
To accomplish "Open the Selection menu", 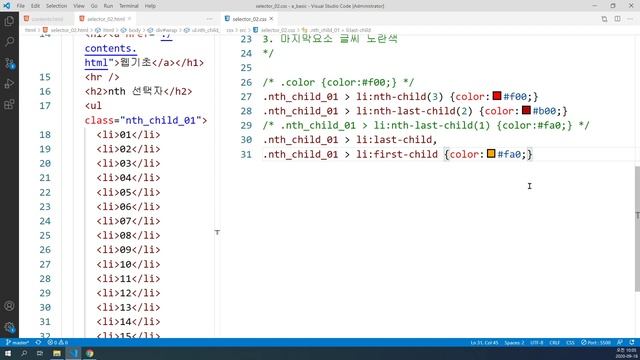I will 56,6.
